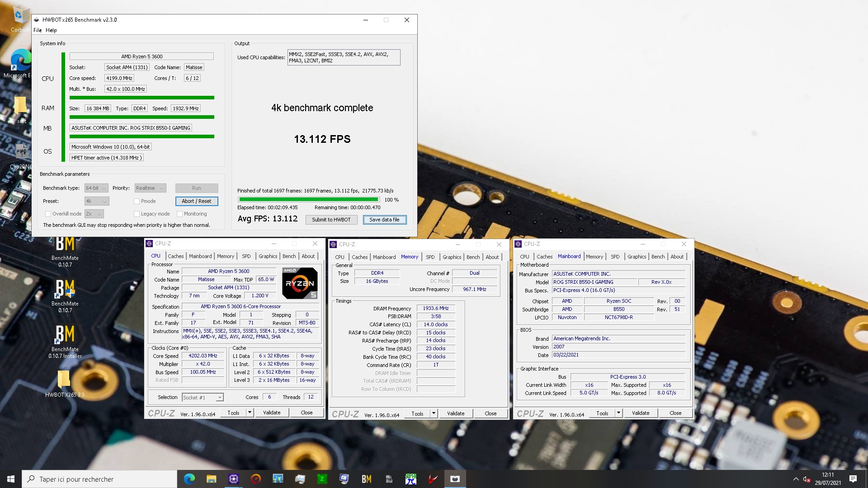Open the Help menu in HWBOT x265
The width and height of the screenshot is (868, 488).
pyautogui.click(x=51, y=30)
